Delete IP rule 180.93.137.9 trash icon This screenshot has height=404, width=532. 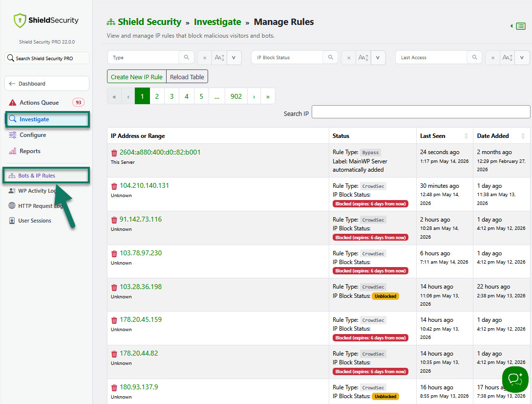(114, 387)
